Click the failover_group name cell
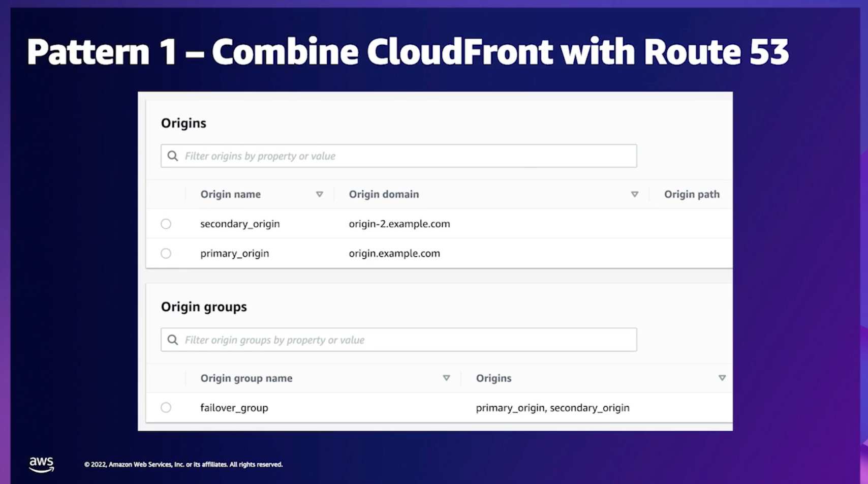This screenshot has width=868, height=484. 234,408
